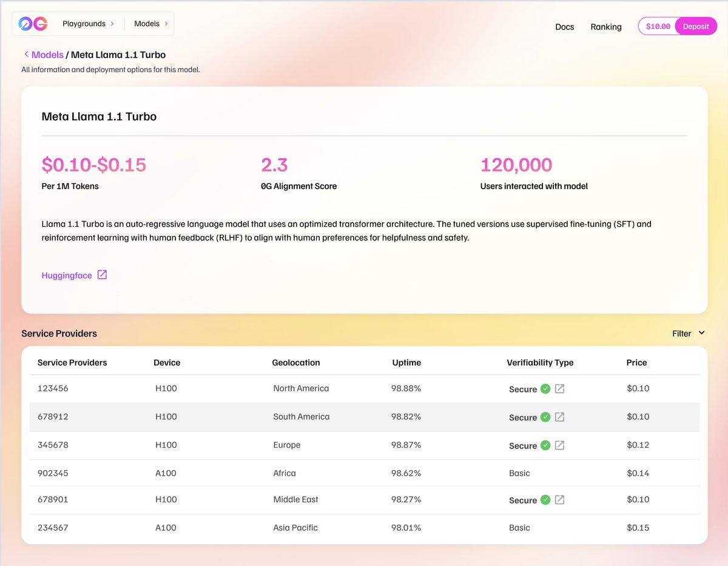
Task: Click the 98.62% uptime value
Action: 406,473
